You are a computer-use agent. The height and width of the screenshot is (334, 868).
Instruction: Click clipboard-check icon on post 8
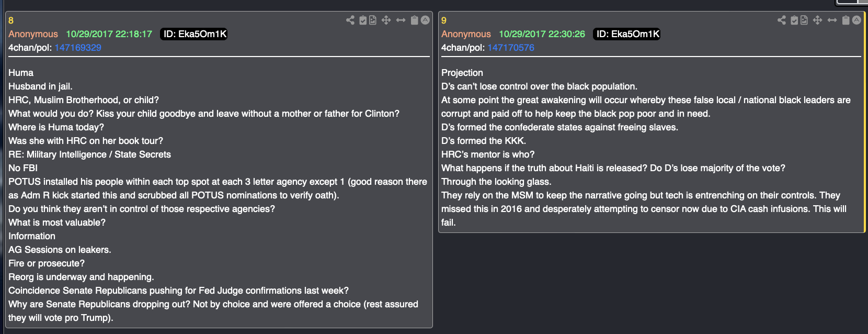click(363, 20)
